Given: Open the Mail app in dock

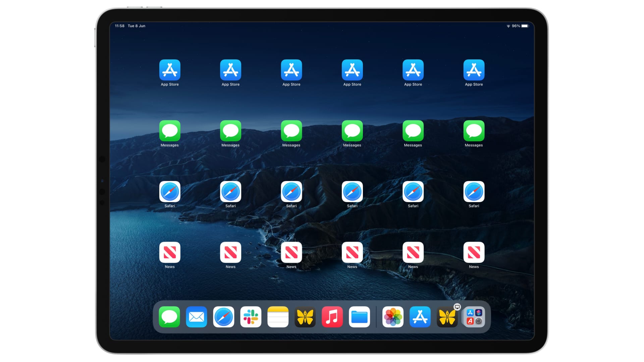Looking at the screenshot, I should click(197, 317).
